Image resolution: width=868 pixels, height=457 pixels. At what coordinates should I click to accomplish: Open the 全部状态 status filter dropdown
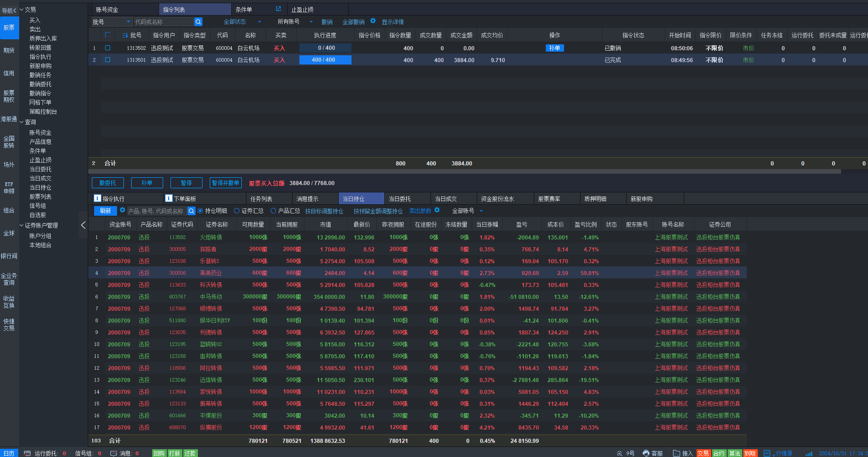260,22
